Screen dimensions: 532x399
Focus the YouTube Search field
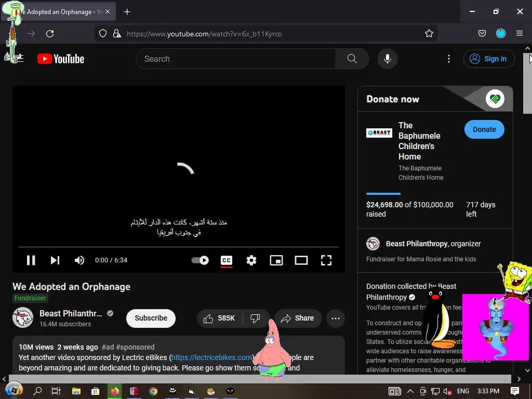[x=236, y=59]
